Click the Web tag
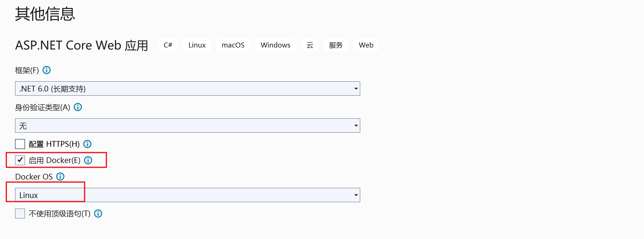The height and width of the screenshot is (239, 644). pos(366,45)
